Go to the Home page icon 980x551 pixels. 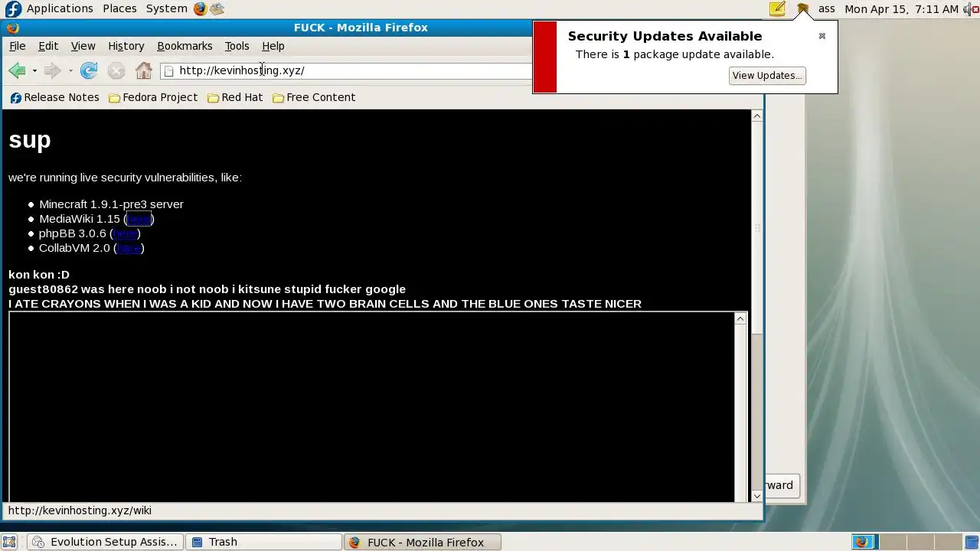point(144,70)
